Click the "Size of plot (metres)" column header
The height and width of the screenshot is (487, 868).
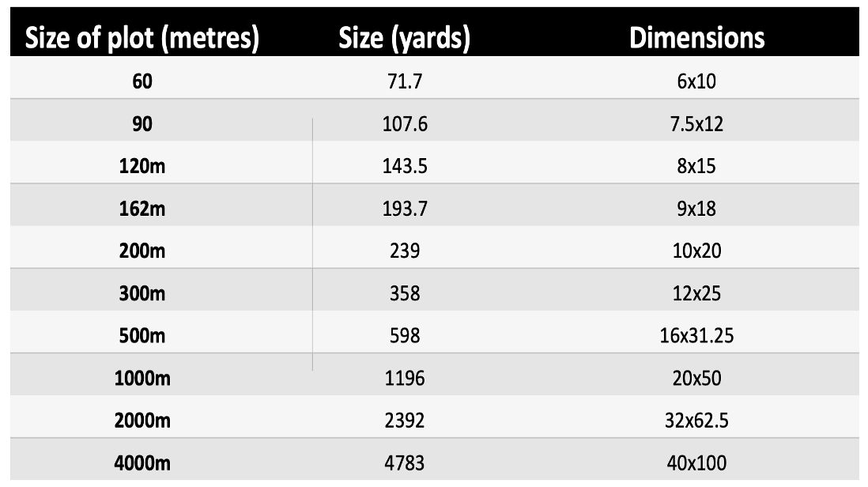click(x=142, y=38)
